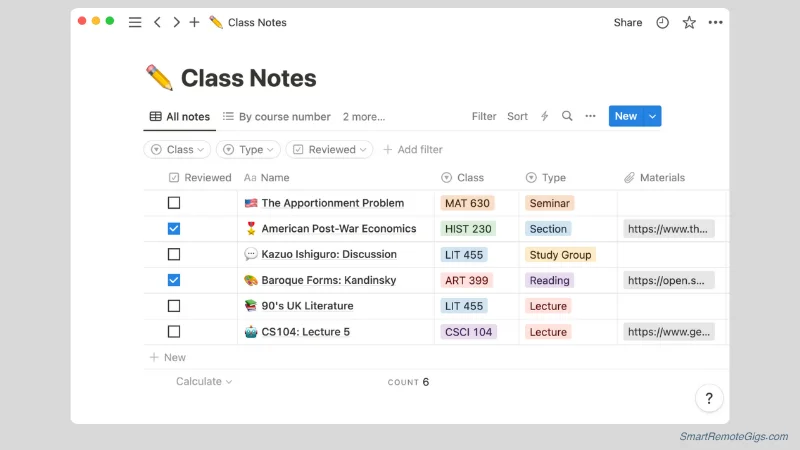Image resolution: width=800 pixels, height=450 pixels.
Task: Click the flag icon of Apportionment Problem
Action: [251, 203]
